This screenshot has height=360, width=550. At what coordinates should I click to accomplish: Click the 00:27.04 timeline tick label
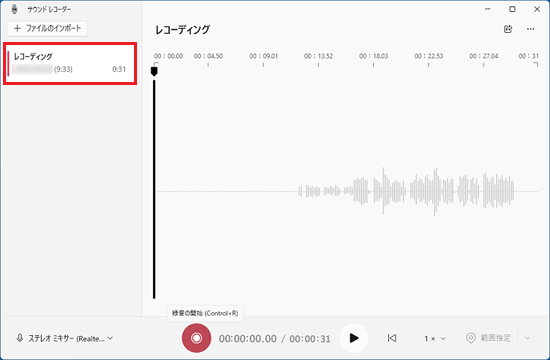tap(483, 56)
